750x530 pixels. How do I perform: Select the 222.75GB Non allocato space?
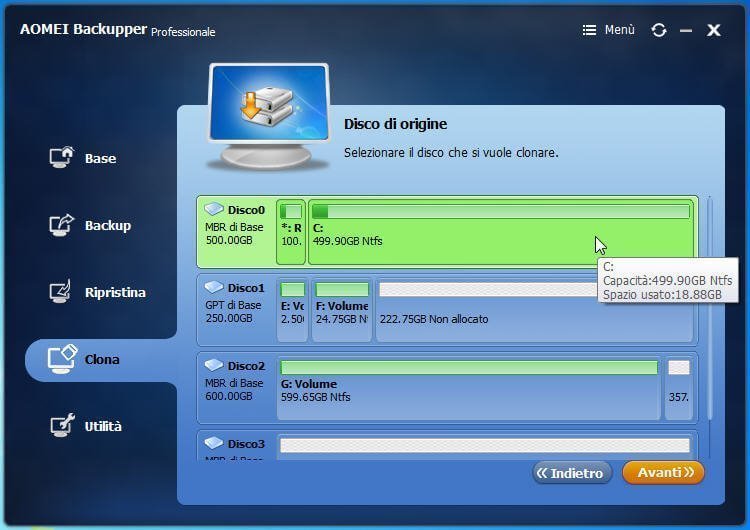click(x=534, y=310)
